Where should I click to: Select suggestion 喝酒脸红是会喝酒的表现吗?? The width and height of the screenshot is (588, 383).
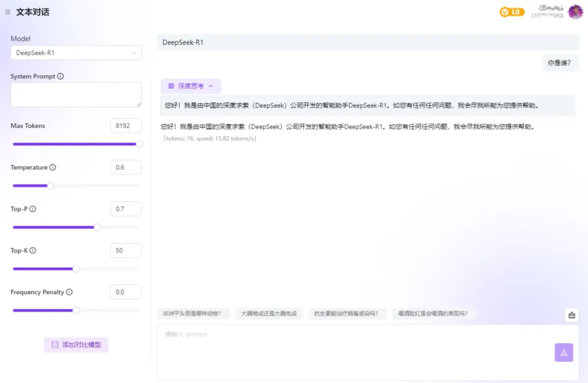(434, 314)
